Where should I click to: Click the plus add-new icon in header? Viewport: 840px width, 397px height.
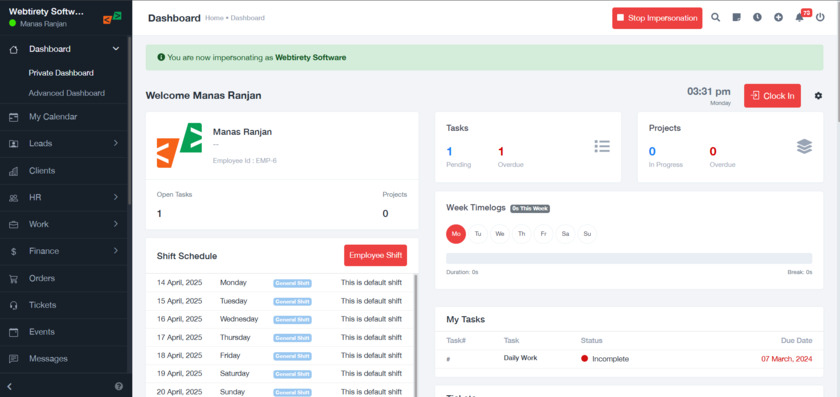pos(778,18)
